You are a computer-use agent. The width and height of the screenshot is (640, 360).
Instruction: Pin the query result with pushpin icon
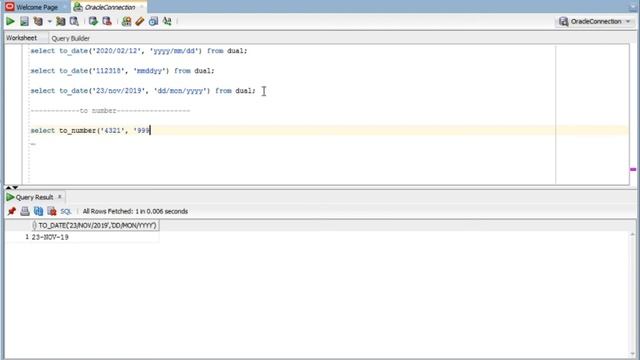pos(11,211)
